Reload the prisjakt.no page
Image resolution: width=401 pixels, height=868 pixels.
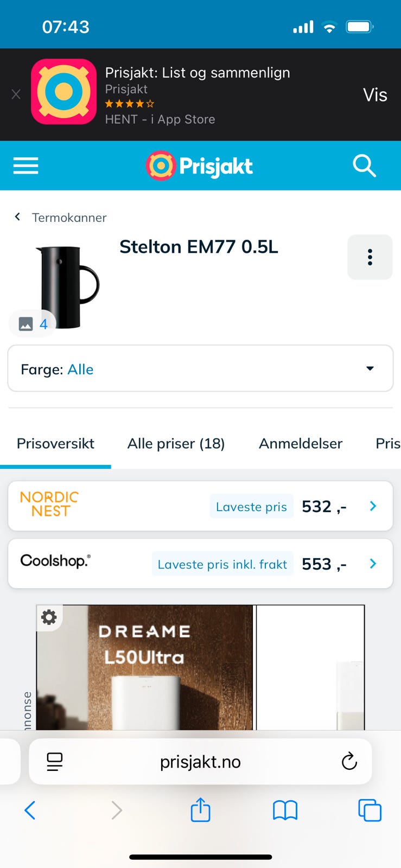click(x=349, y=762)
